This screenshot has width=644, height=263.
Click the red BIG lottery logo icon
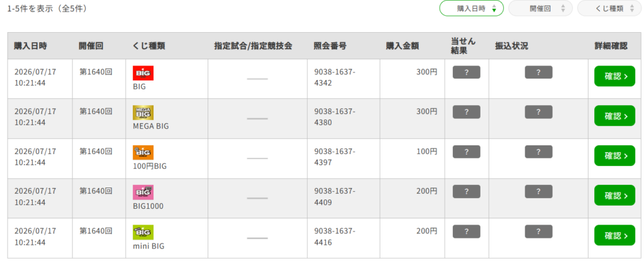[x=143, y=73]
